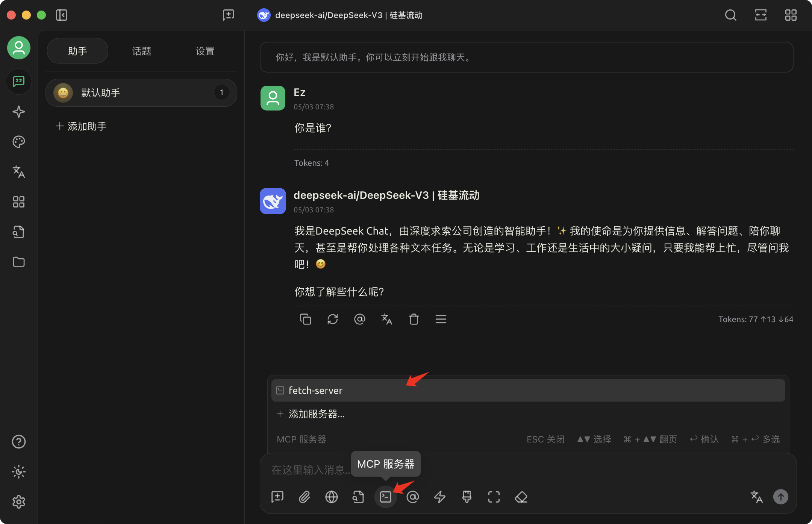Open the Translate page from sidebar
812x524 pixels.
coord(18,172)
